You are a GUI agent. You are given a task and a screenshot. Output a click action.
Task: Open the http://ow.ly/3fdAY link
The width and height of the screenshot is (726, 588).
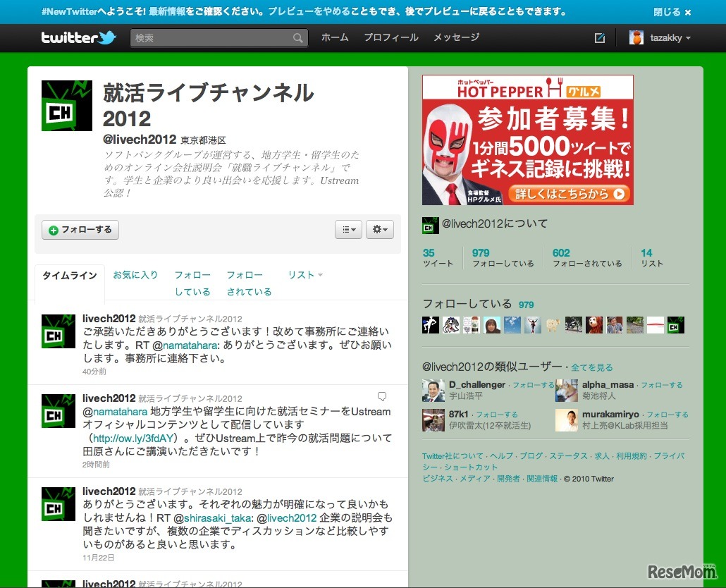[133, 438]
